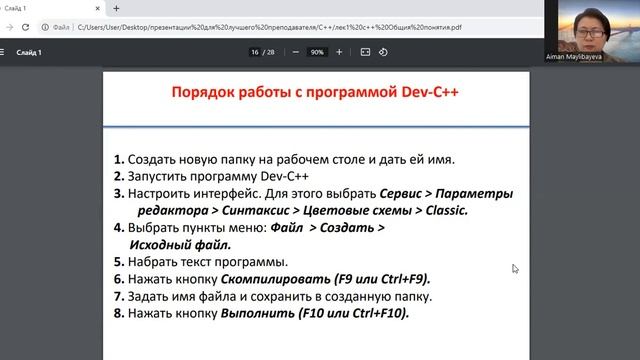Open a new browser tab
Screen dimensions: 640x360
point(116,8)
